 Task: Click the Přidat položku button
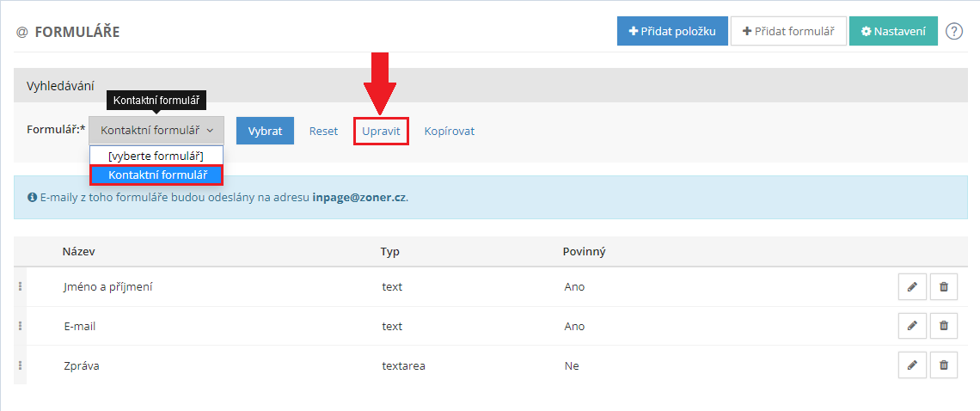click(x=672, y=32)
